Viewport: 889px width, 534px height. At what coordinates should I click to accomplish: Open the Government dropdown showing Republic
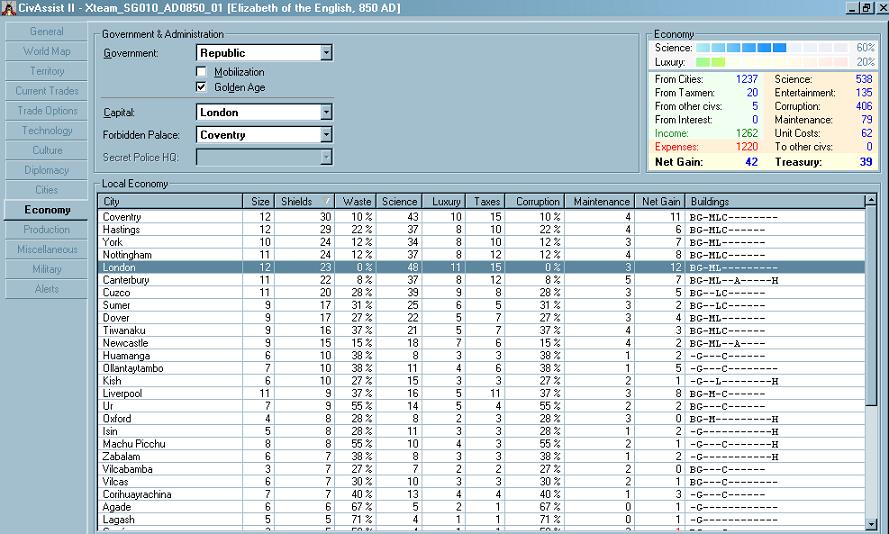click(264, 53)
